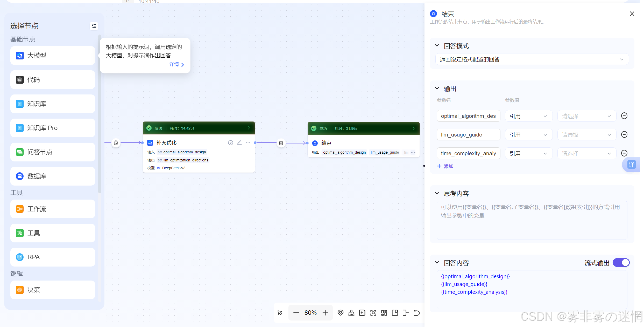Remove the llm_usage_guide output parameter
The height and width of the screenshot is (327, 644).
coord(624,134)
